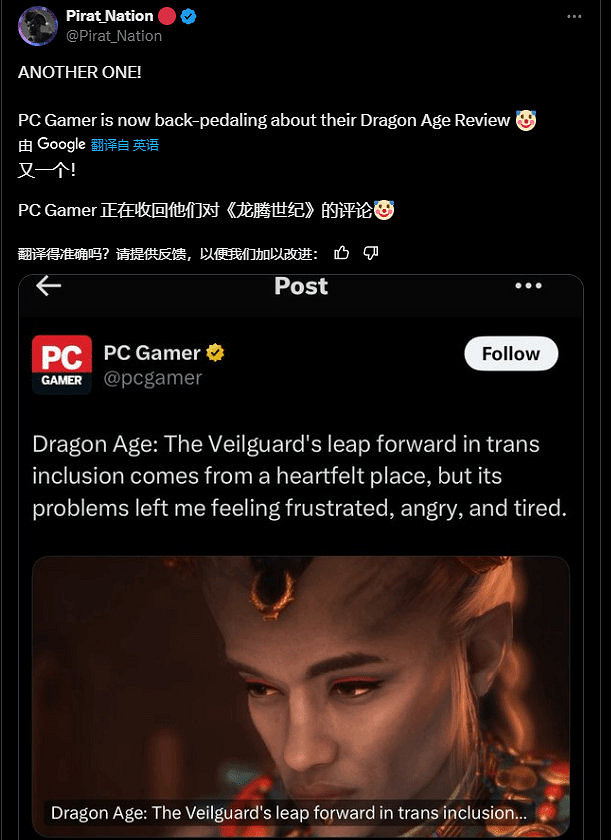Click thumbs up translation feedback icon

[x=342, y=253]
